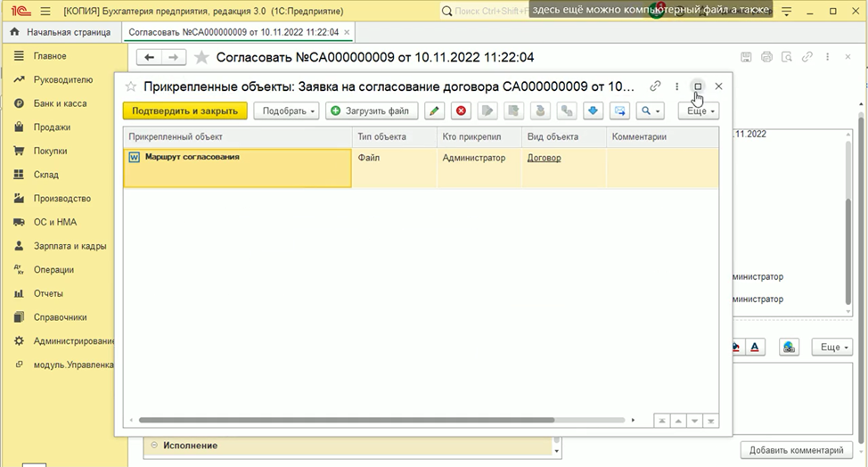868x467 pixels.
Task: Save the document with the diskette icon
Action: click(746, 57)
